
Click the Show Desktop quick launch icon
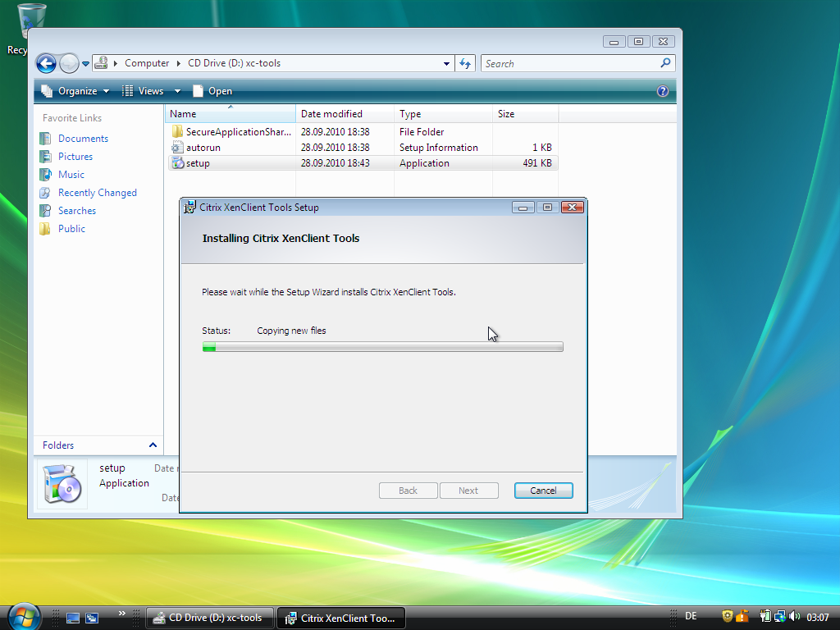[73, 618]
